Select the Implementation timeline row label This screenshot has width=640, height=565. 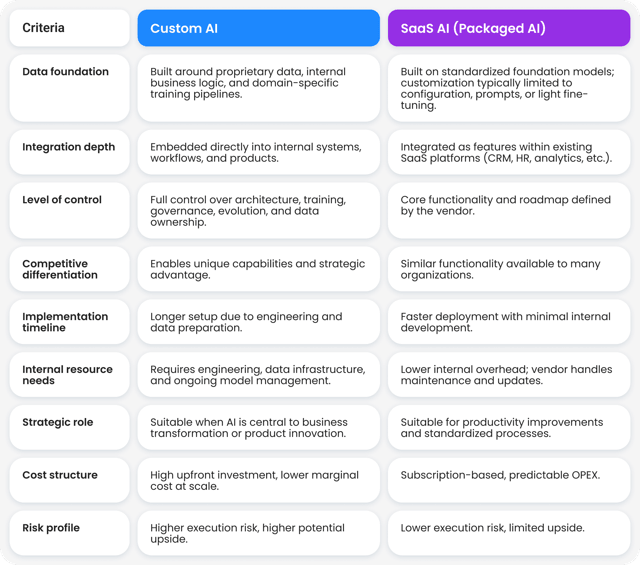tap(66, 322)
